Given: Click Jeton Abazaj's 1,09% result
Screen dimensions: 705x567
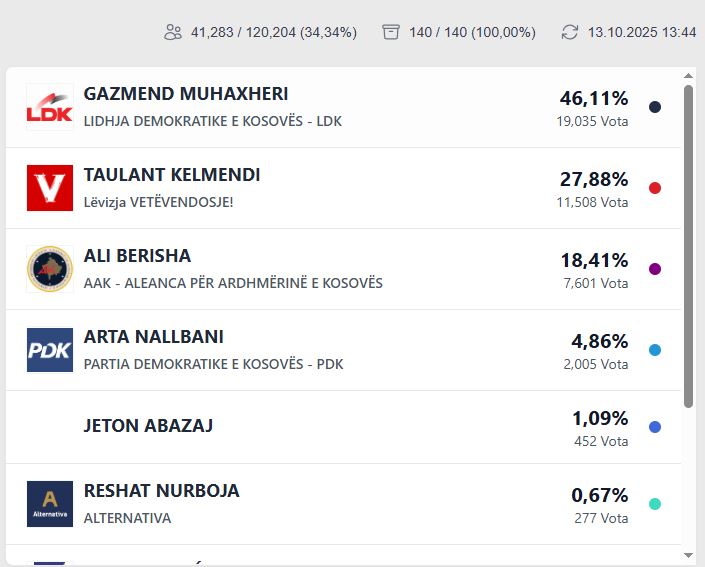Looking at the screenshot, I should [600, 418].
